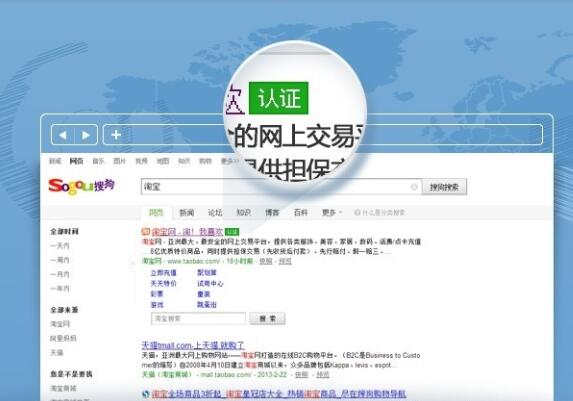Click the browser address bar
Image resolution: width=573 pixels, height=401 pixels.
click(x=323, y=135)
